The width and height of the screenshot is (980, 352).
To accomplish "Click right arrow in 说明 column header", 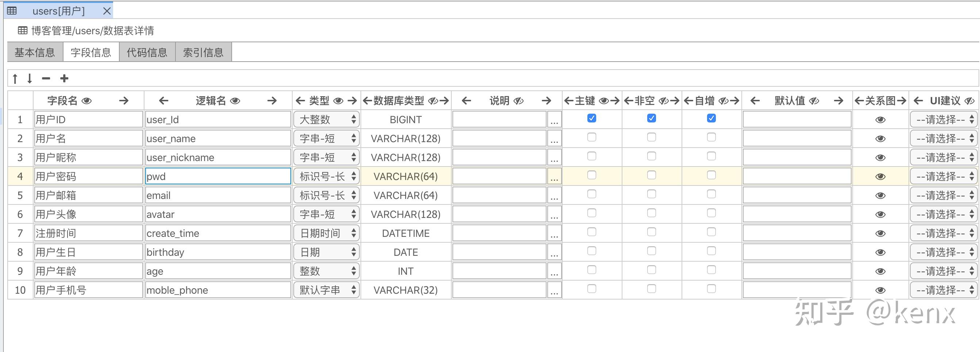I will coord(546,101).
